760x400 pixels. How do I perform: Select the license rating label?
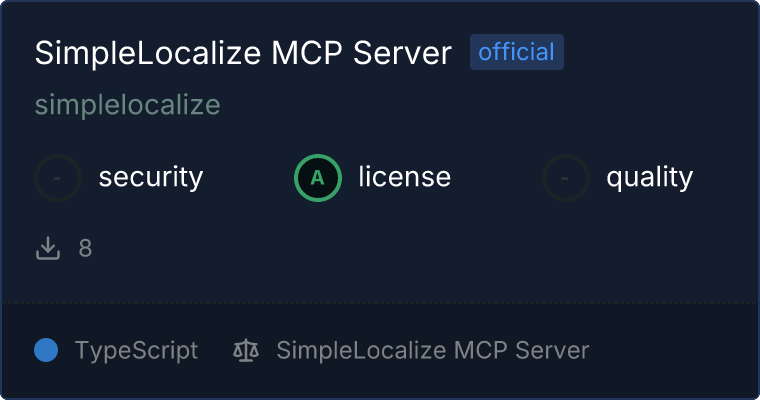click(404, 176)
